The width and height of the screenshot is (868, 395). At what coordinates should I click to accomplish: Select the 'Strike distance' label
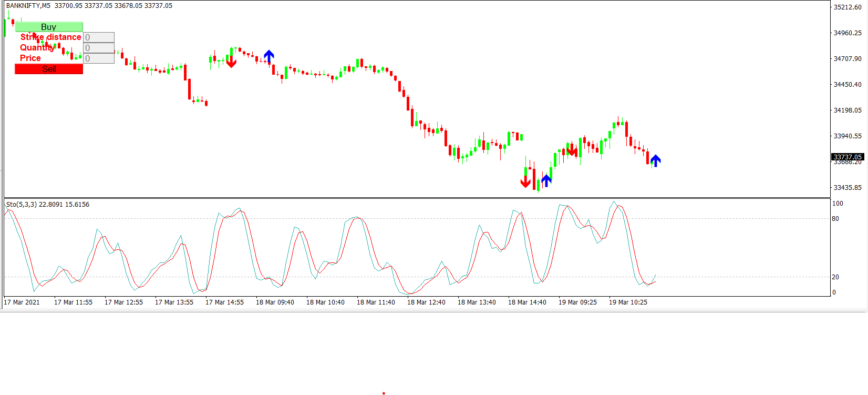tap(51, 37)
